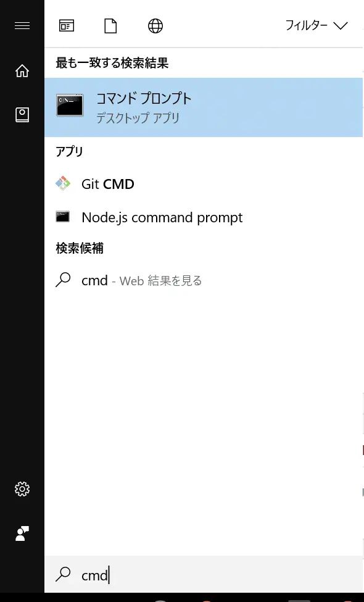Expand the hamburger menu in the sidebar
This screenshot has height=602, width=364.
[22, 26]
